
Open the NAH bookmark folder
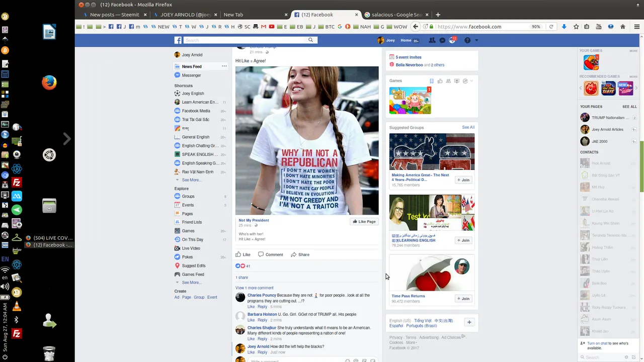tap(362, 27)
